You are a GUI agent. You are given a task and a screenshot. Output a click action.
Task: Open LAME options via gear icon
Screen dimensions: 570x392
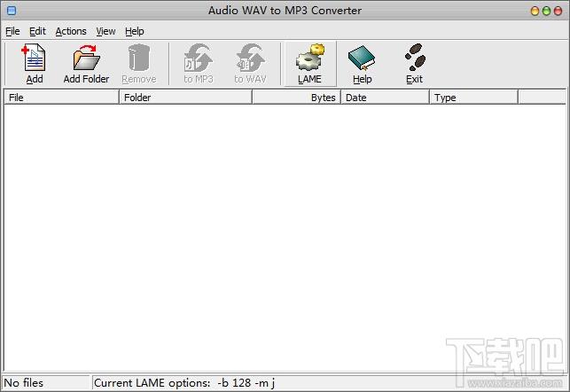pos(310,58)
